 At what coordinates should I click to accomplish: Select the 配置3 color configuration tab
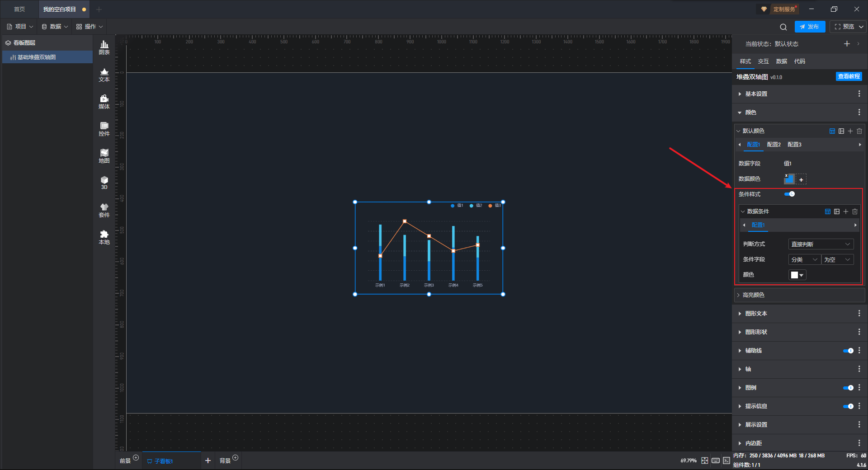pyautogui.click(x=794, y=145)
